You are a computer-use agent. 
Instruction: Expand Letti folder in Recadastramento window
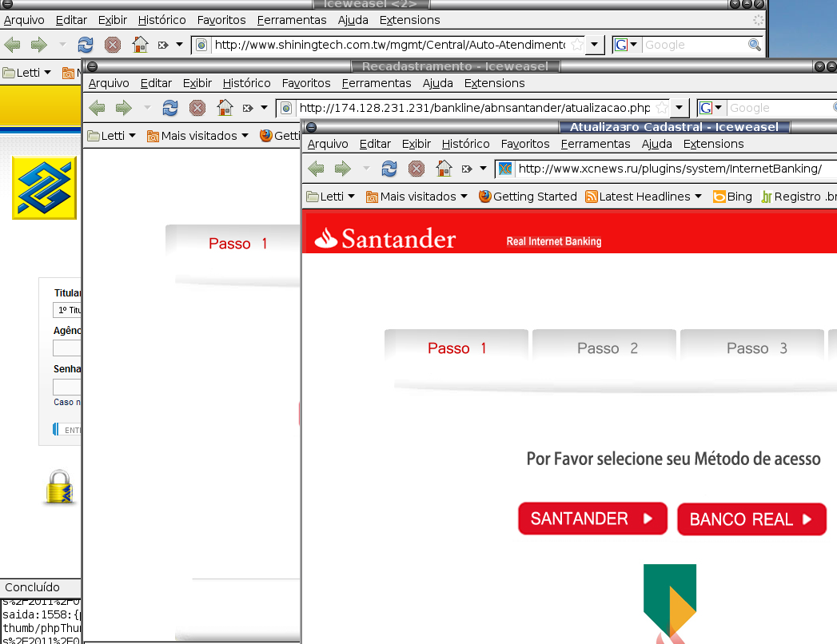112,136
